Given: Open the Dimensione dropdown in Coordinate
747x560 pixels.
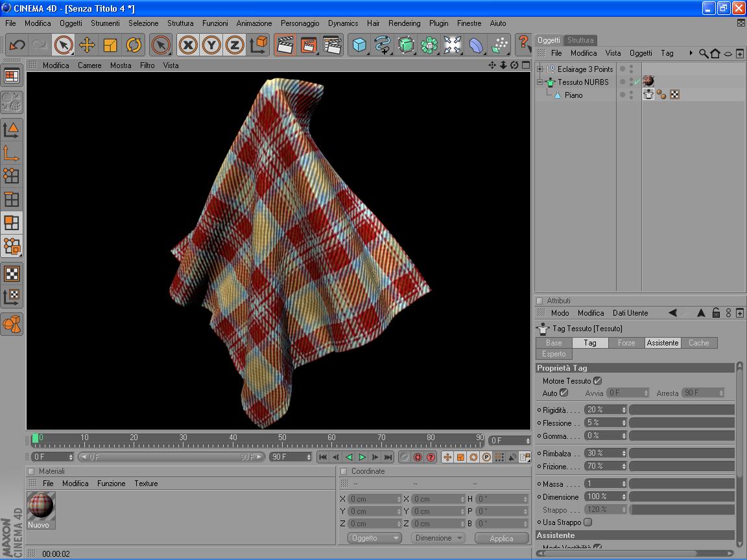Looking at the screenshot, I should tap(438, 538).
